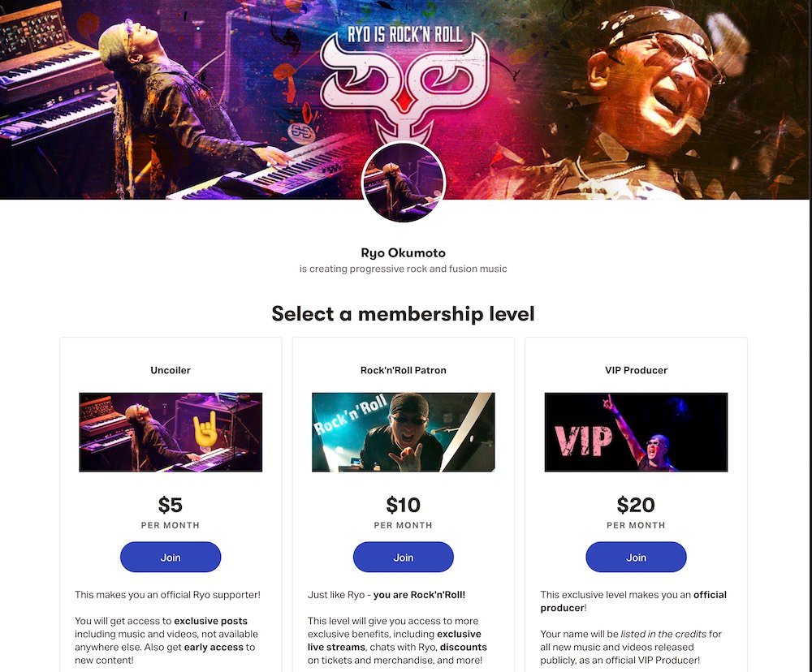This screenshot has height=672, width=812.
Task: Click the VIP Producer tier title
Action: point(636,370)
